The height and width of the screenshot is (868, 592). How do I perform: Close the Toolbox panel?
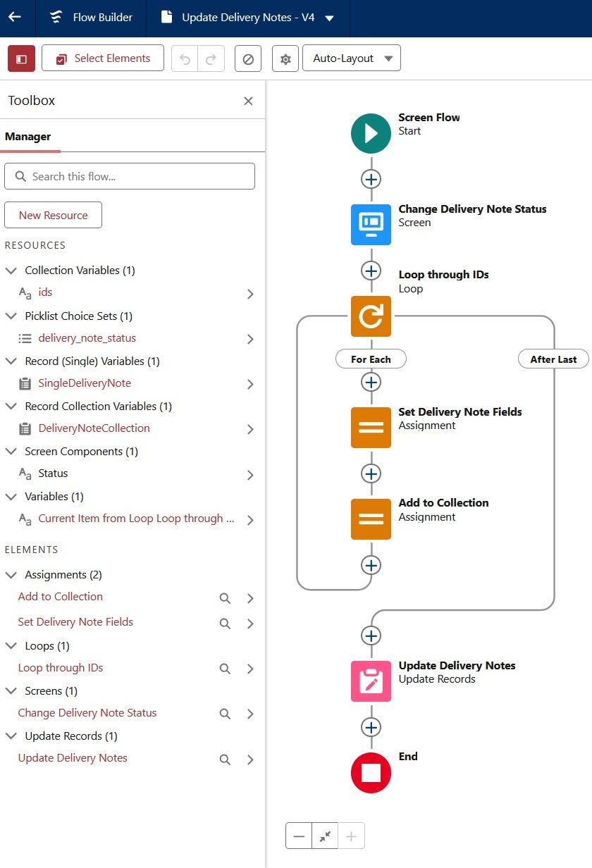tap(248, 101)
